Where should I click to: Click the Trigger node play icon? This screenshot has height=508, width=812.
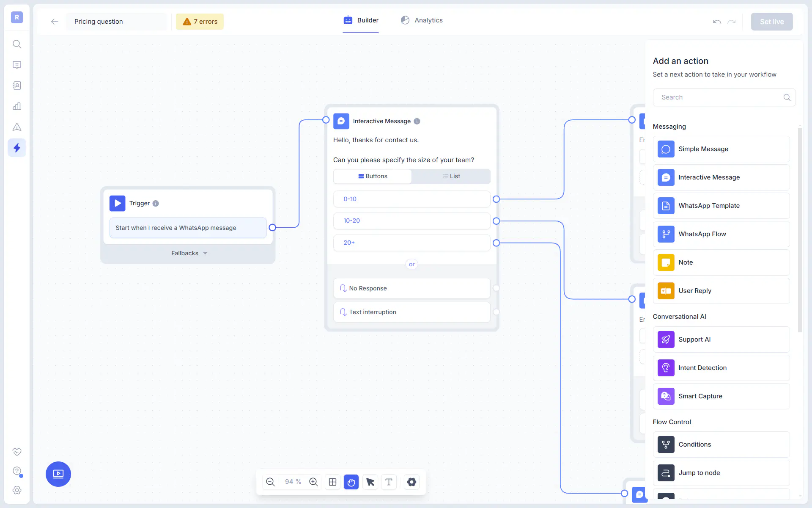click(118, 203)
